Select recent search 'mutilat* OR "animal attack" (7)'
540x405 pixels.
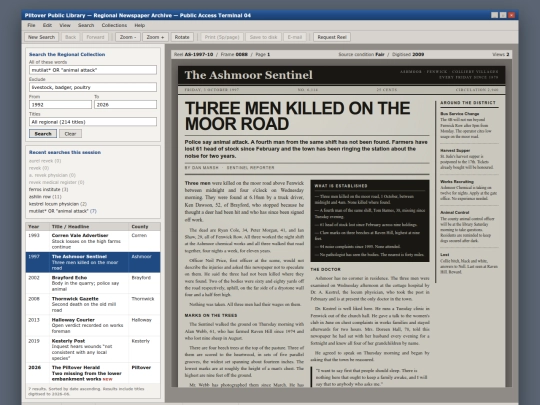click(x=63, y=211)
